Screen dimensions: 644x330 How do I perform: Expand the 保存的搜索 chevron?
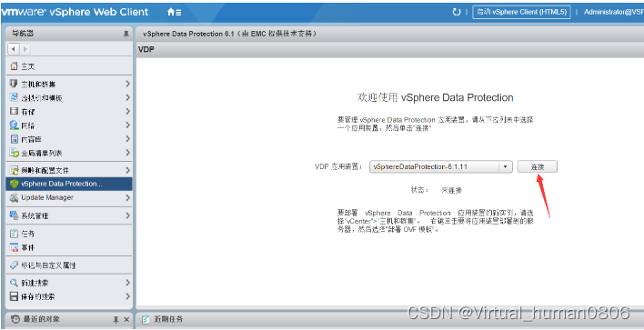[127, 296]
